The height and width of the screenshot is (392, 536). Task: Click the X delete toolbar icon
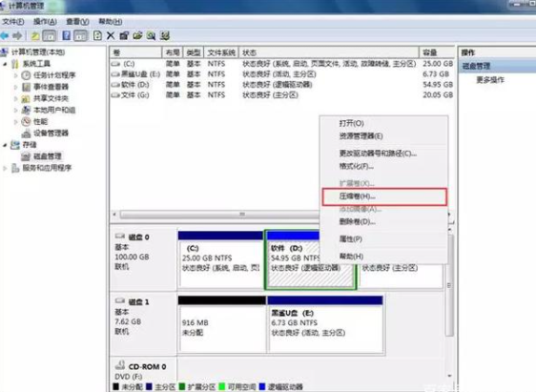pos(111,35)
